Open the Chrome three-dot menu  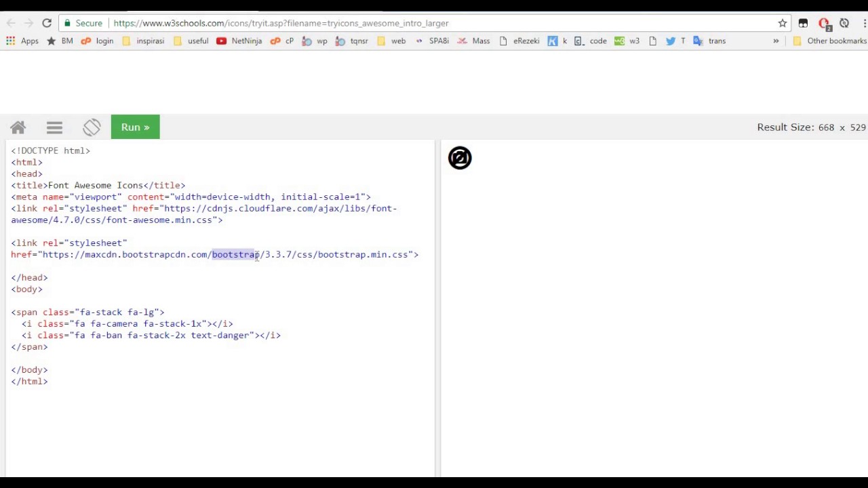pos(864,23)
